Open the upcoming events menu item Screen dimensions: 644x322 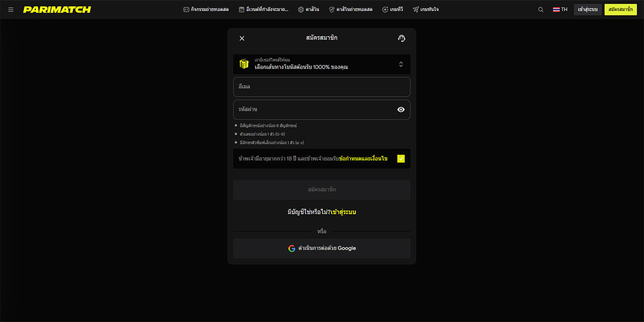coord(264,10)
